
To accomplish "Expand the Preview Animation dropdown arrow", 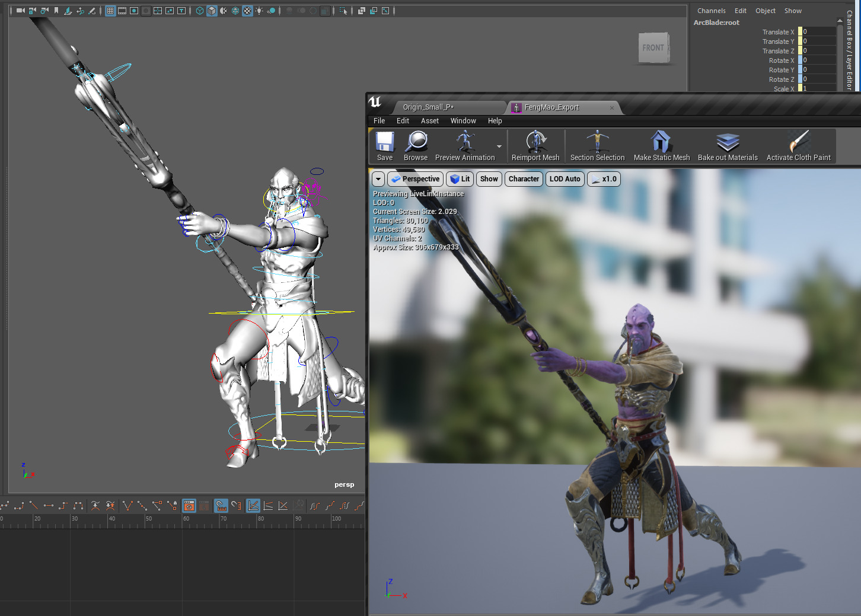I will click(x=499, y=146).
